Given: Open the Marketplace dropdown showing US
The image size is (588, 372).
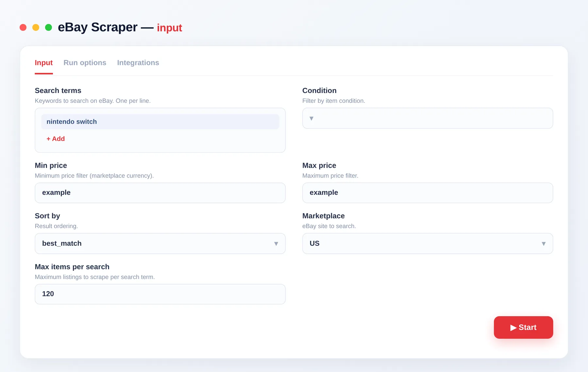Looking at the screenshot, I should pyautogui.click(x=428, y=243).
